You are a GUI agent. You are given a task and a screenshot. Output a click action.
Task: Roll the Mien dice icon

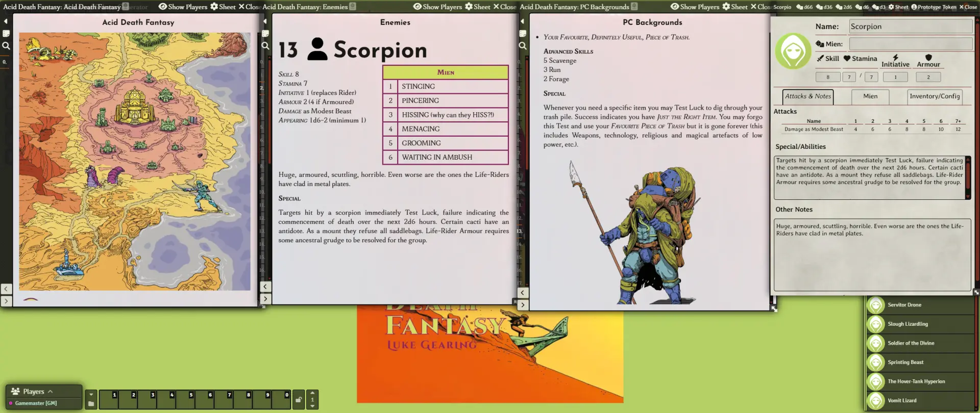pyautogui.click(x=820, y=44)
